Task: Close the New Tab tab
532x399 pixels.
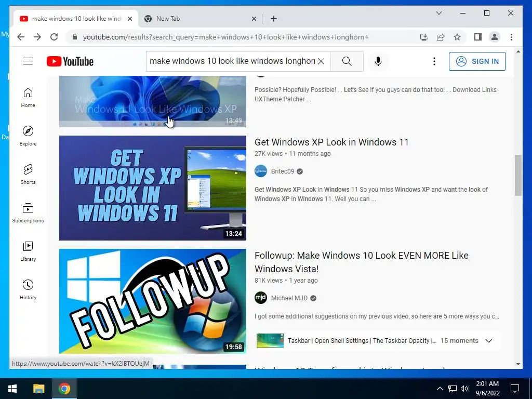Action: coord(254,19)
